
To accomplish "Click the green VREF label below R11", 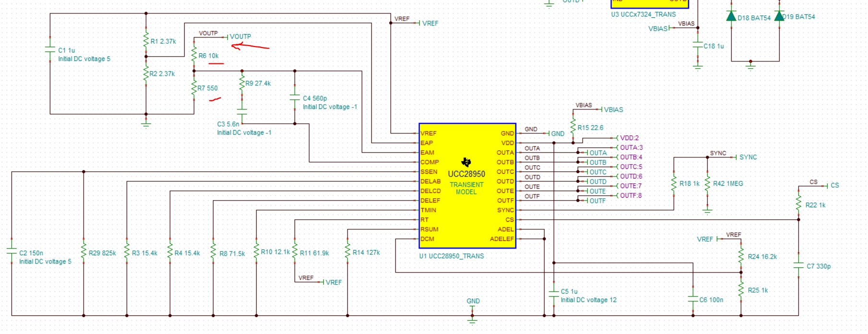I will point(333,282).
